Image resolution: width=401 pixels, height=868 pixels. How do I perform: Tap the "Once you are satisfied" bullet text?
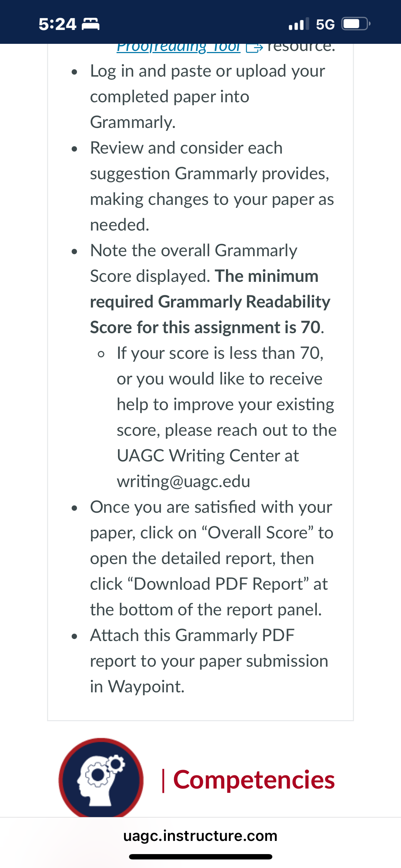click(212, 558)
